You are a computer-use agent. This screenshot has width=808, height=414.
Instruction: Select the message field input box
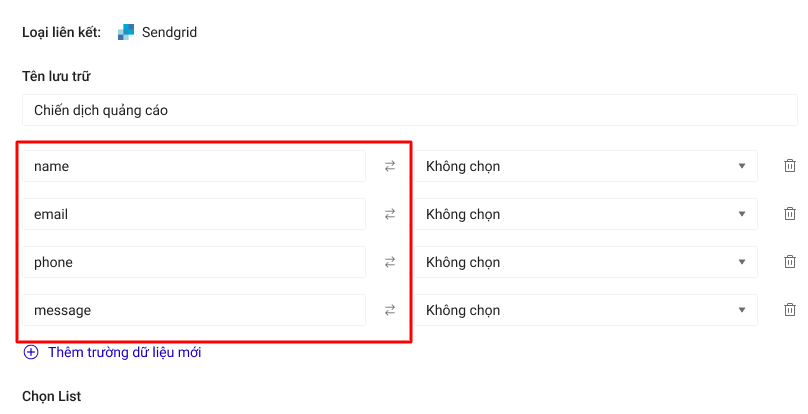(194, 310)
